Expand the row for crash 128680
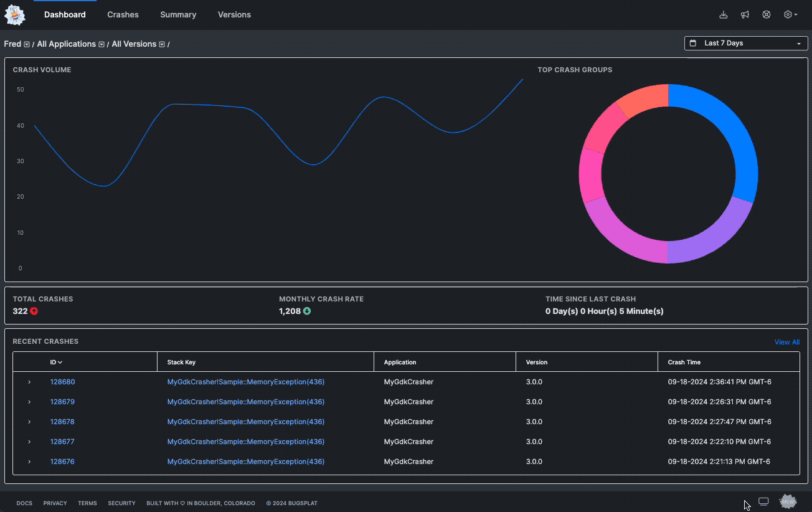The width and height of the screenshot is (812, 512). pos(29,382)
